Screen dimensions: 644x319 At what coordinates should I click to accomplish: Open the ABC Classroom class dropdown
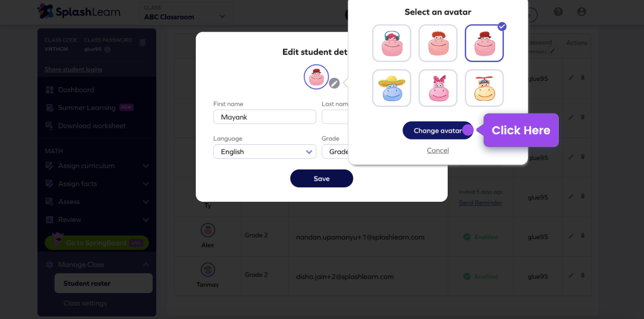(x=185, y=12)
